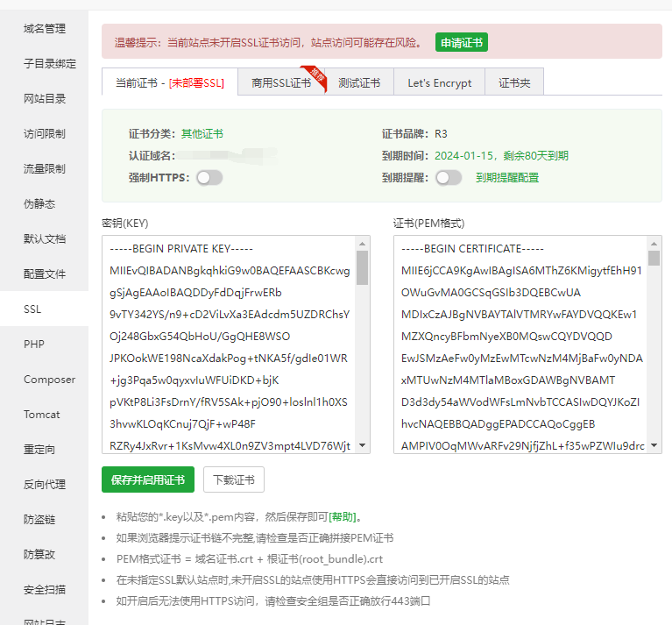The width and height of the screenshot is (672, 625).
Task: Open 防盗链 in the sidebar
Action: pos(44,520)
